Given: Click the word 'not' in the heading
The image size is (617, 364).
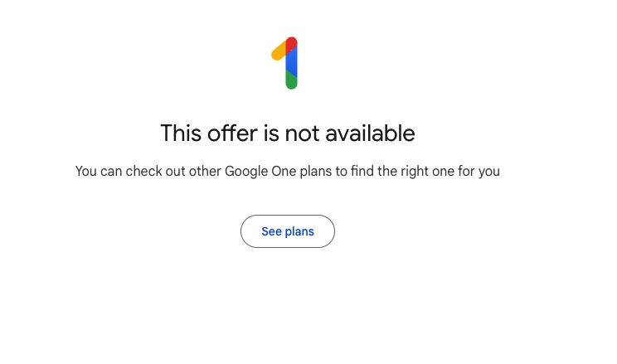Looking at the screenshot, I should click(302, 133).
